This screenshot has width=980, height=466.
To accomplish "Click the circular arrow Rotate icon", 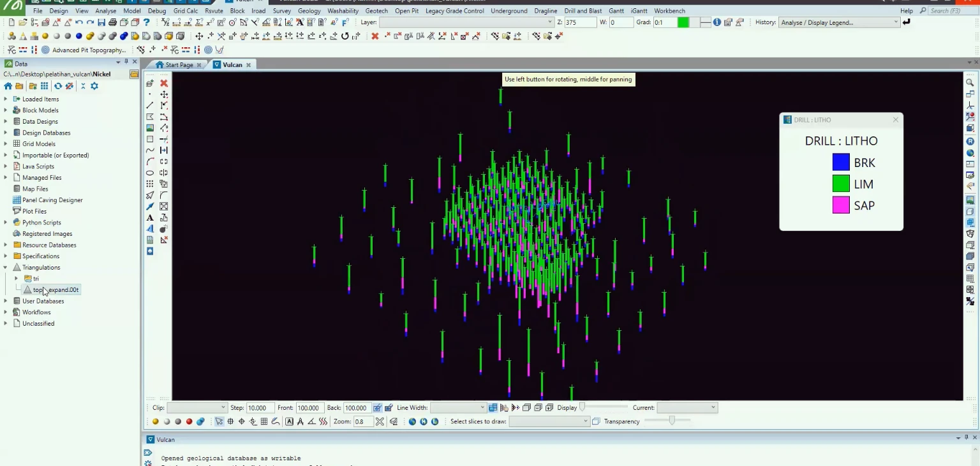I will (x=345, y=36).
